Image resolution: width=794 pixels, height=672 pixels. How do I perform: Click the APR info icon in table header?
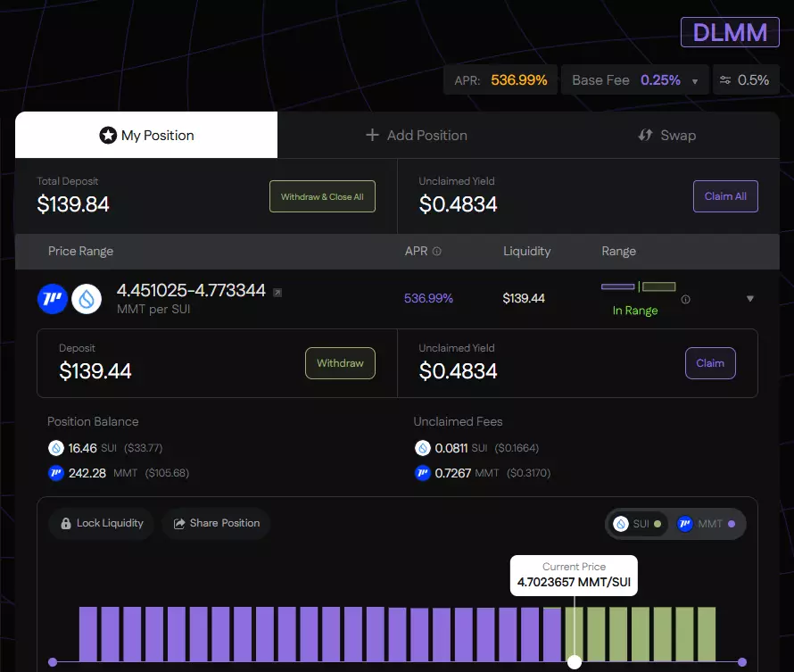(x=436, y=252)
